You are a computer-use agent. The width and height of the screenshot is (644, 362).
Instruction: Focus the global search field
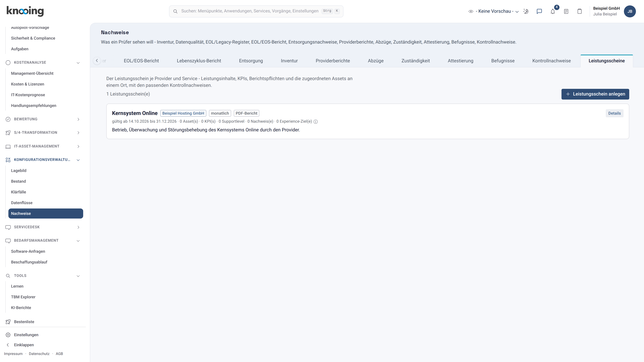(x=256, y=11)
